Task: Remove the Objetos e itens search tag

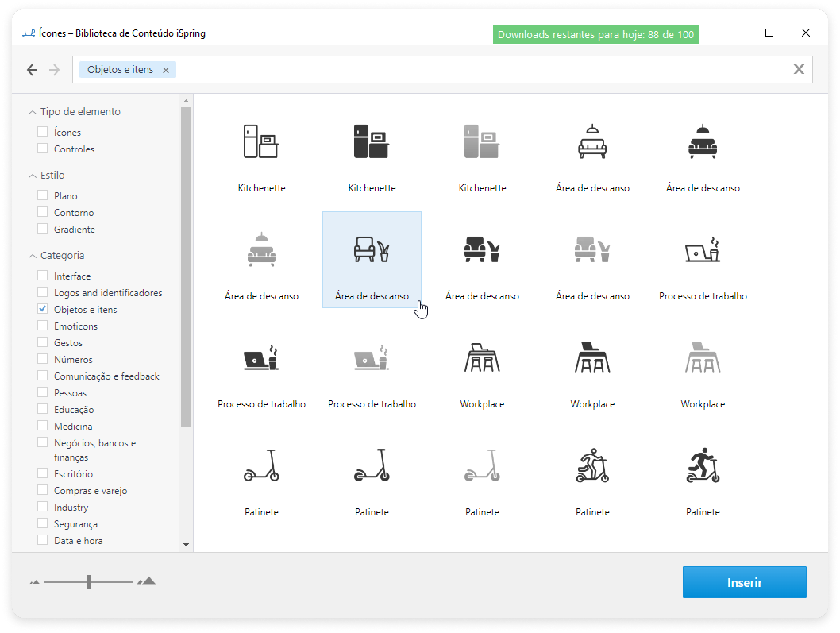Action: (x=166, y=70)
